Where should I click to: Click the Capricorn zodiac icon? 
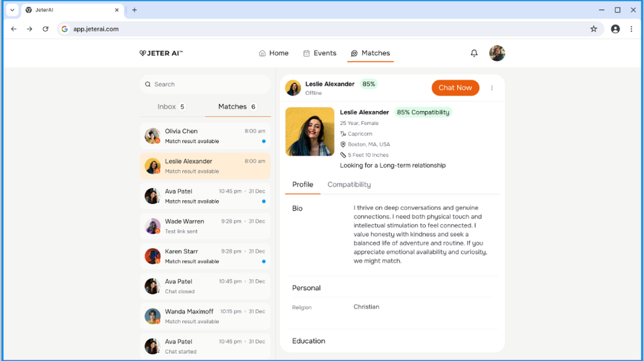(343, 134)
